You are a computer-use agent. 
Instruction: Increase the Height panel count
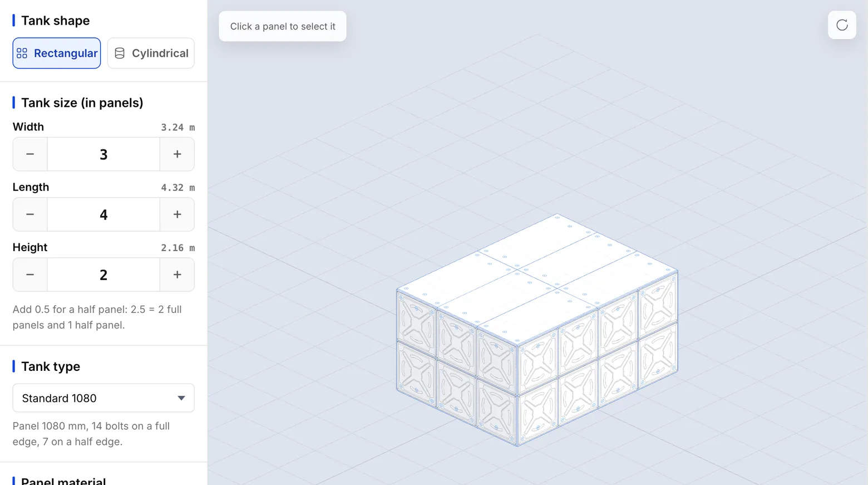pyautogui.click(x=177, y=275)
